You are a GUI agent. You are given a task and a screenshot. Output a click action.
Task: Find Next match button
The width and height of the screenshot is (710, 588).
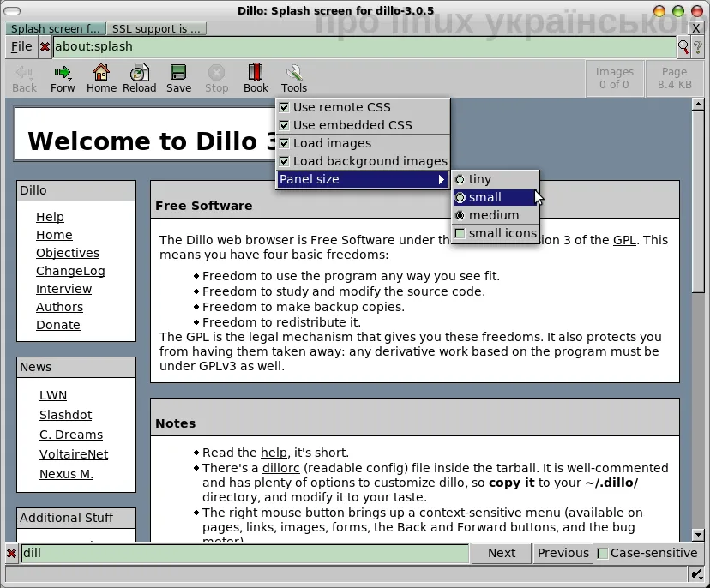(502, 553)
